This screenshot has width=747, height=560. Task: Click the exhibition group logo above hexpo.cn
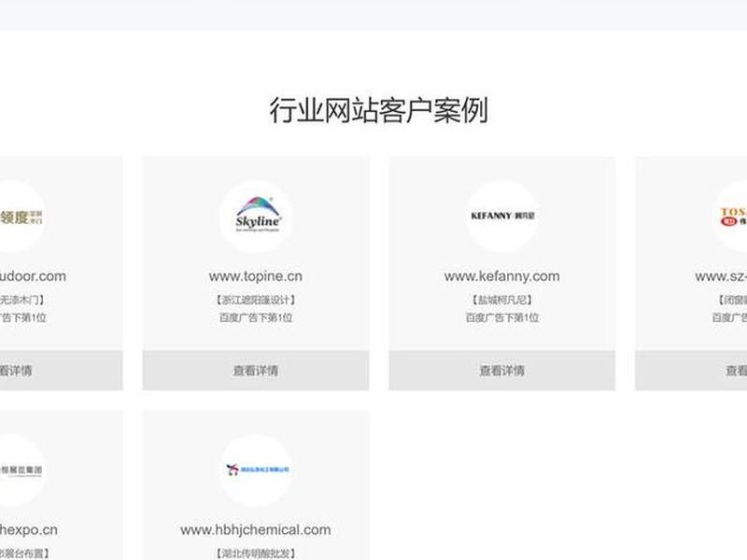click(21, 470)
